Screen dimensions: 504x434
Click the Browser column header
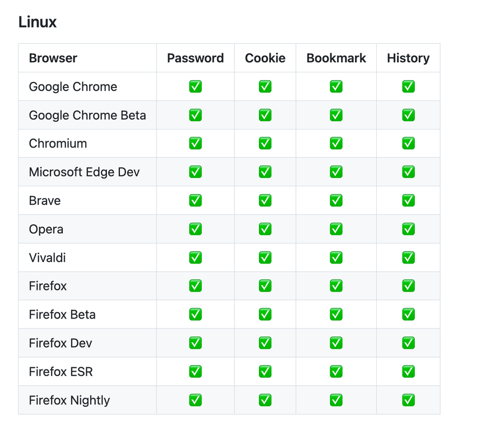53,58
